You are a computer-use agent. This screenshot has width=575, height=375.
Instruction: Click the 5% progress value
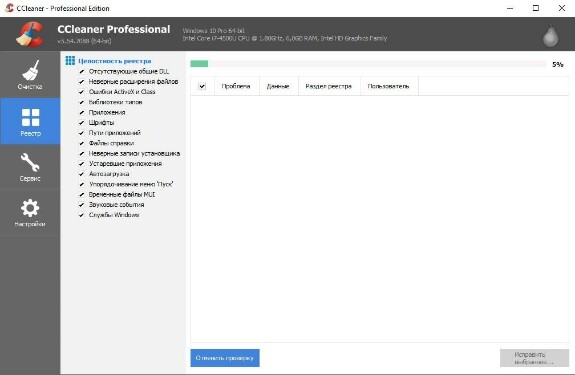(x=558, y=65)
